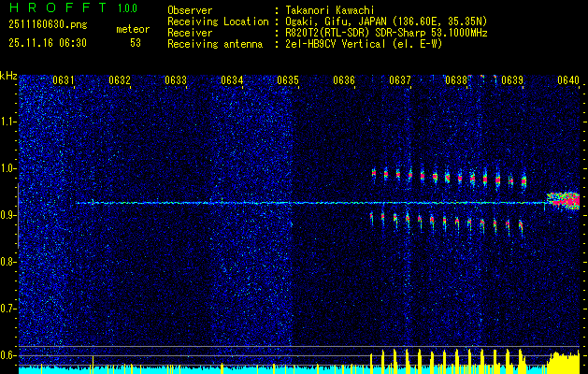
Task: Select the version number 1.0.0
Action: click(x=127, y=8)
